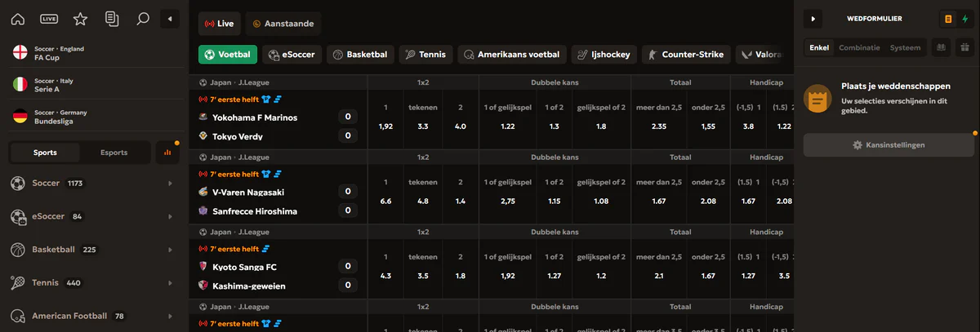Switch the sidebar to Esports
This screenshot has height=332, width=980.
point(114,153)
